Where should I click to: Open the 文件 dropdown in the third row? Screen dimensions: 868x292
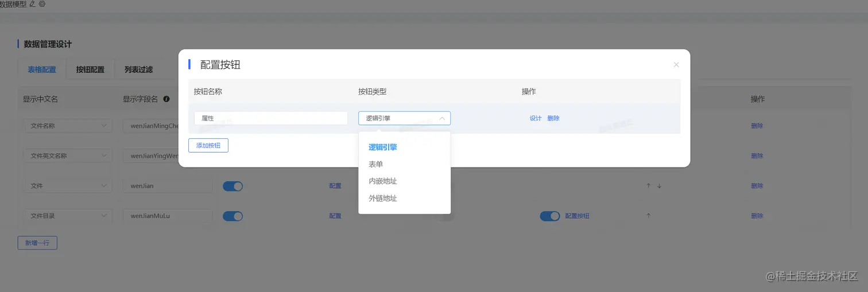pyautogui.click(x=68, y=186)
